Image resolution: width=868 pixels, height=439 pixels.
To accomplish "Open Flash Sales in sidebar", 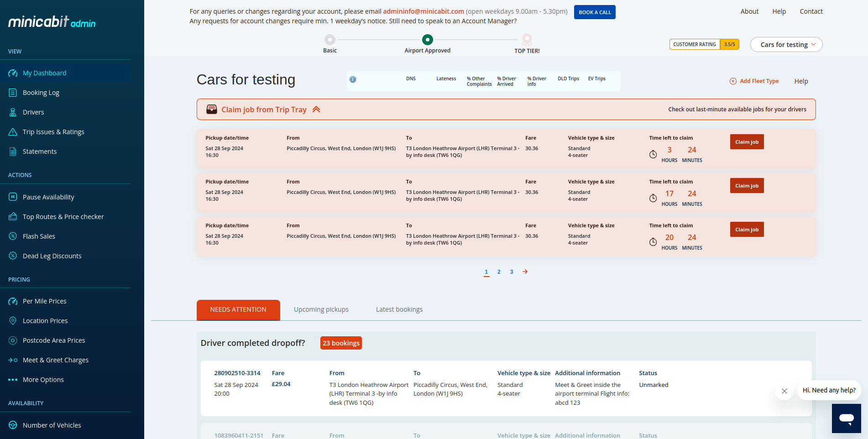I will coord(39,236).
